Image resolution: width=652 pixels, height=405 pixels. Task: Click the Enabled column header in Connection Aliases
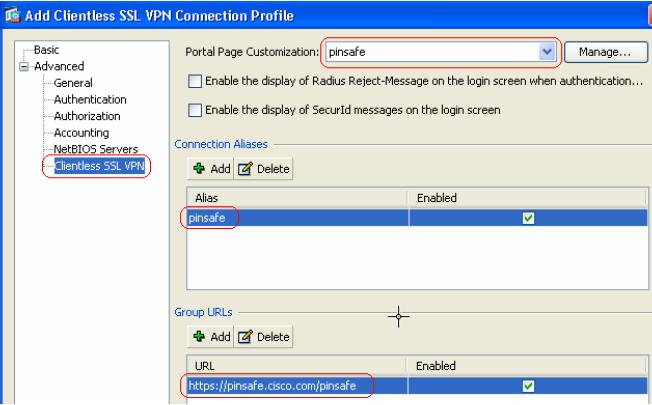tap(527, 198)
